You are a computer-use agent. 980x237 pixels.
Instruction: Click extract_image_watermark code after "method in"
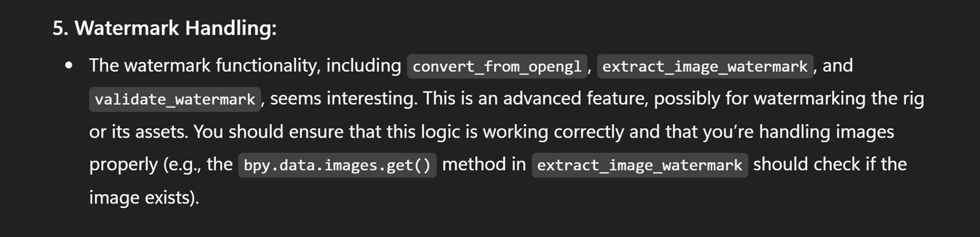pos(639,165)
